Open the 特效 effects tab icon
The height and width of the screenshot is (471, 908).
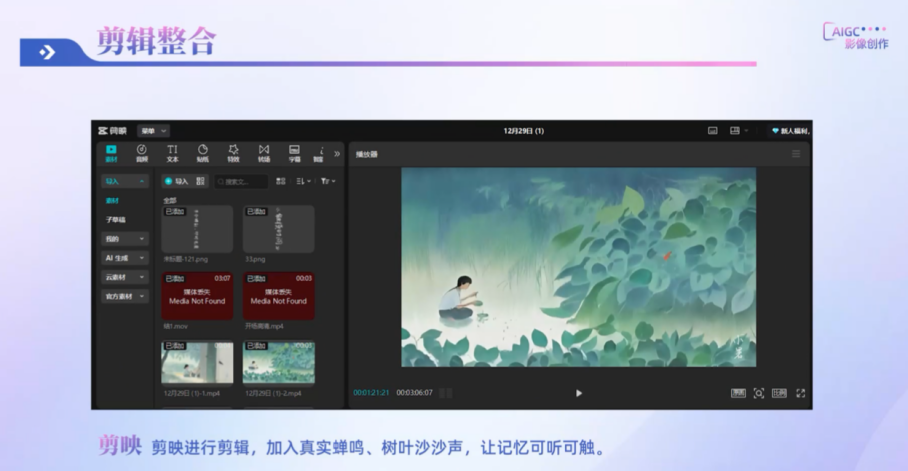coord(233,154)
